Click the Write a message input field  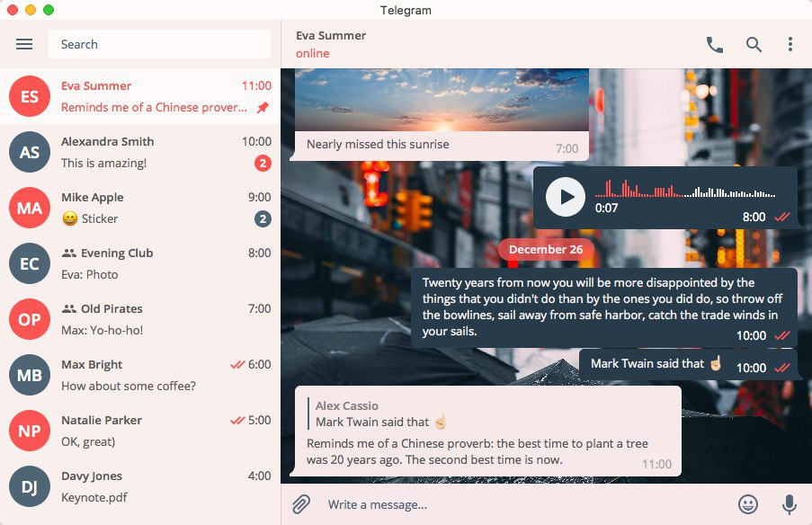click(x=450, y=504)
